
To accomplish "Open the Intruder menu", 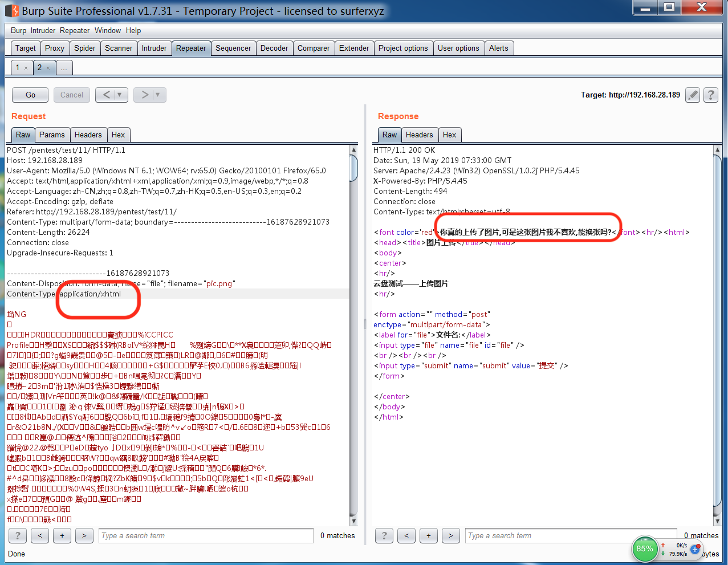I will tap(43, 30).
